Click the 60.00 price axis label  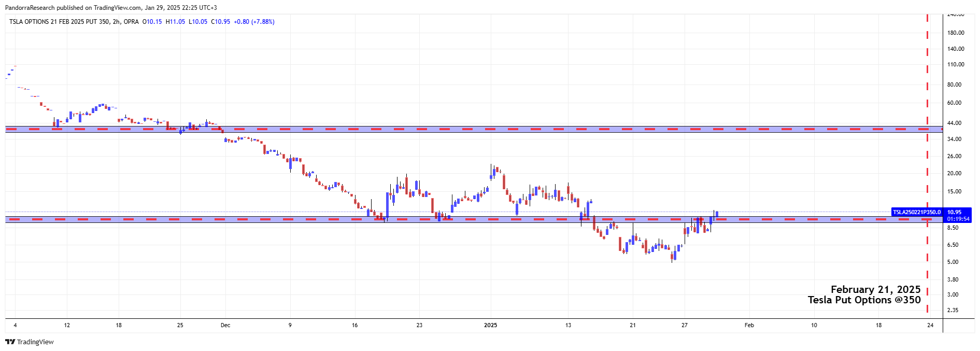point(954,103)
